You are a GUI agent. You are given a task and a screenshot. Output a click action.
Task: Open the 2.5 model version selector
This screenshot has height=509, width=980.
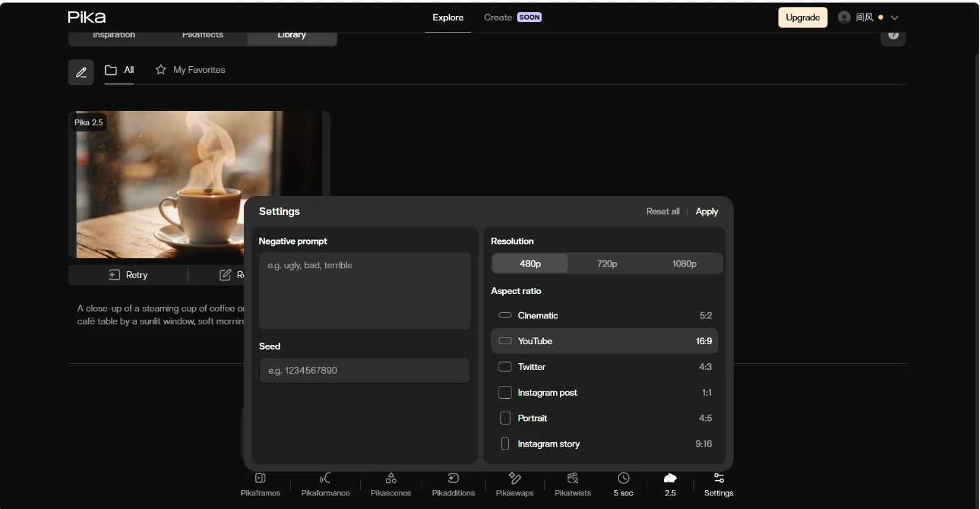tap(670, 484)
